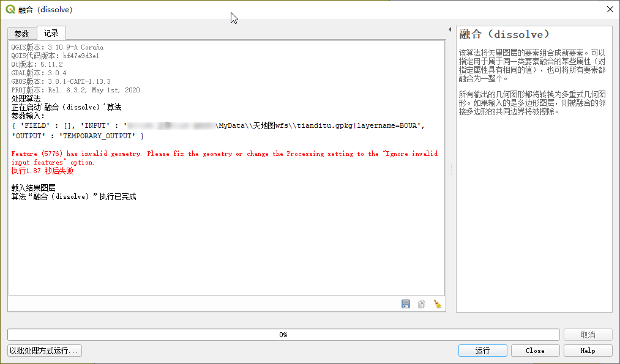620x364 pixels.
Task: Save the log to file icon
Action: coord(406,304)
